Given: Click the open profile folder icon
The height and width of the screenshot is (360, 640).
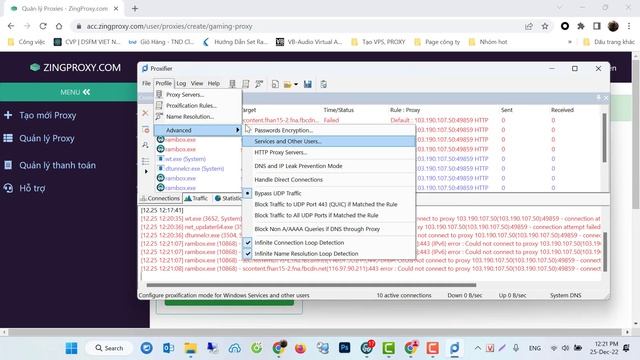Looking at the screenshot, I should pos(288,84).
